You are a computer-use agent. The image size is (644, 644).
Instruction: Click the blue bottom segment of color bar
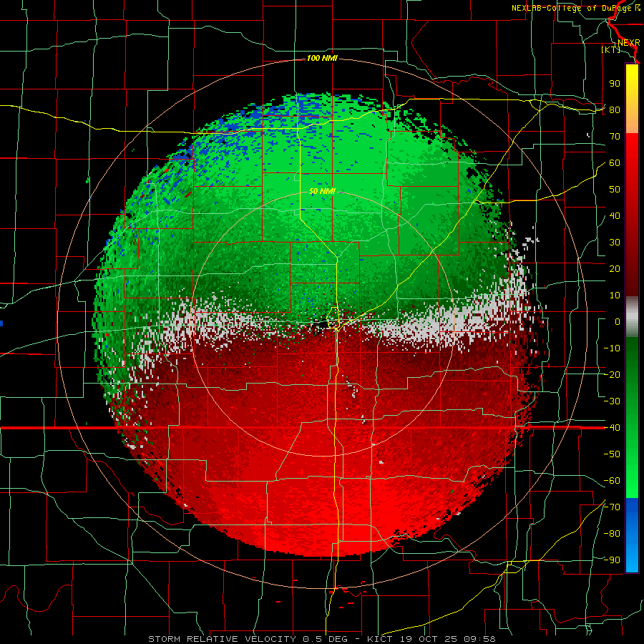(632, 535)
